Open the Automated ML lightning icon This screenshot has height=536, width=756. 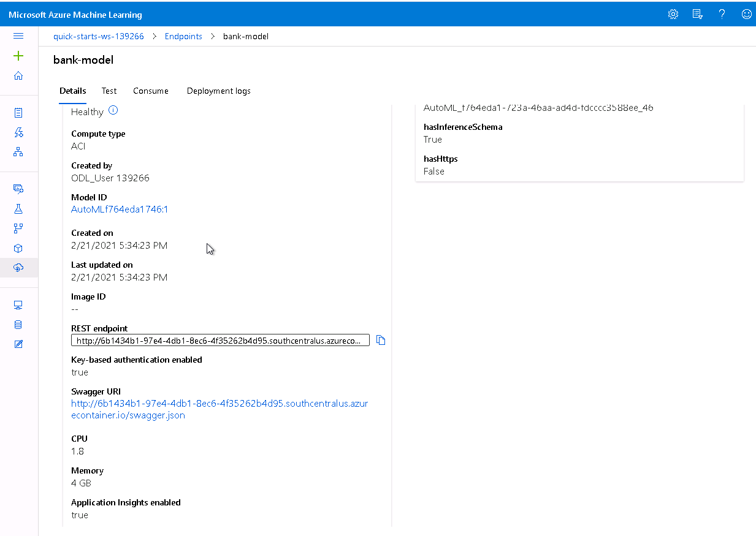coord(18,132)
